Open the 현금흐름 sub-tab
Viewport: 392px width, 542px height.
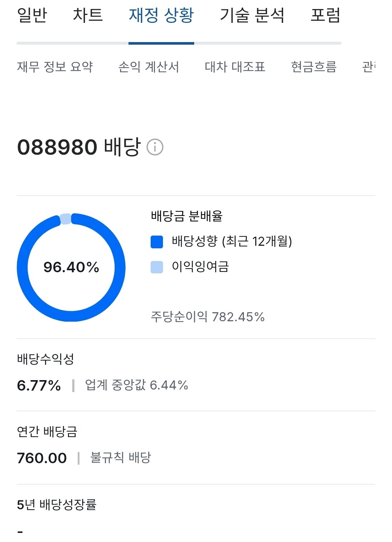pos(314,67)
